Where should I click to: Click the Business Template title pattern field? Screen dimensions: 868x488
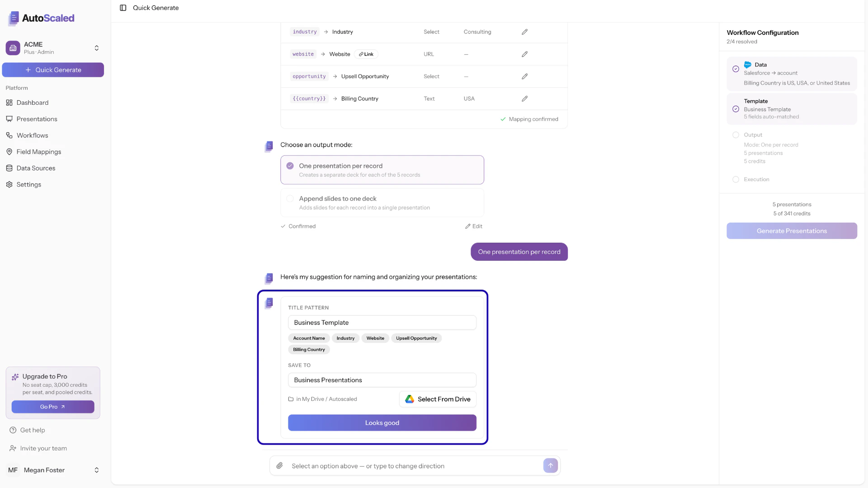click(x=382, y=322)
